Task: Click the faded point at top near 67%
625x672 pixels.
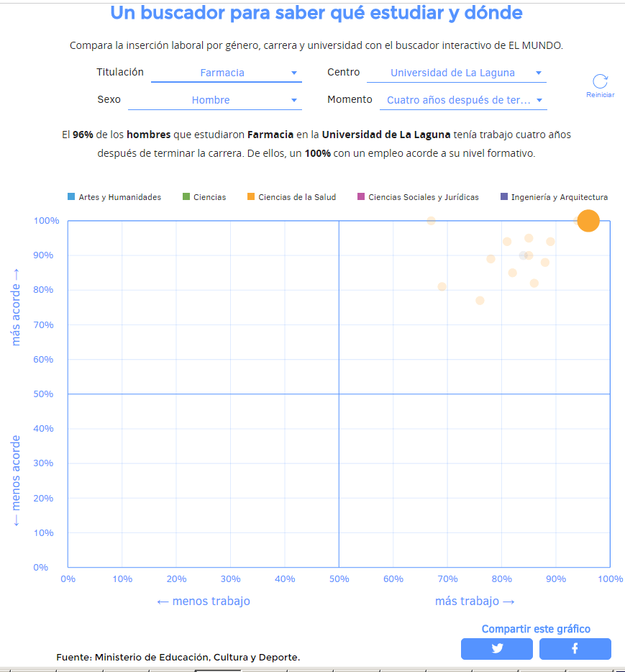Action: click(431, 221)
